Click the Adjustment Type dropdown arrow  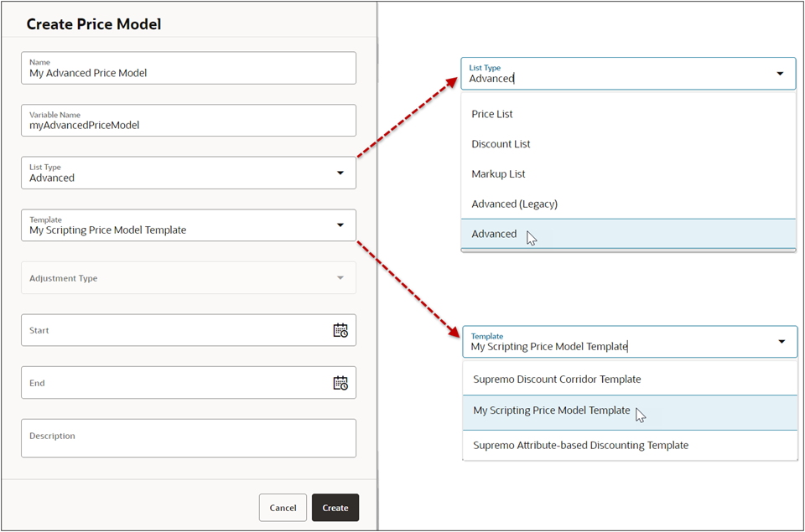[340, 277]
